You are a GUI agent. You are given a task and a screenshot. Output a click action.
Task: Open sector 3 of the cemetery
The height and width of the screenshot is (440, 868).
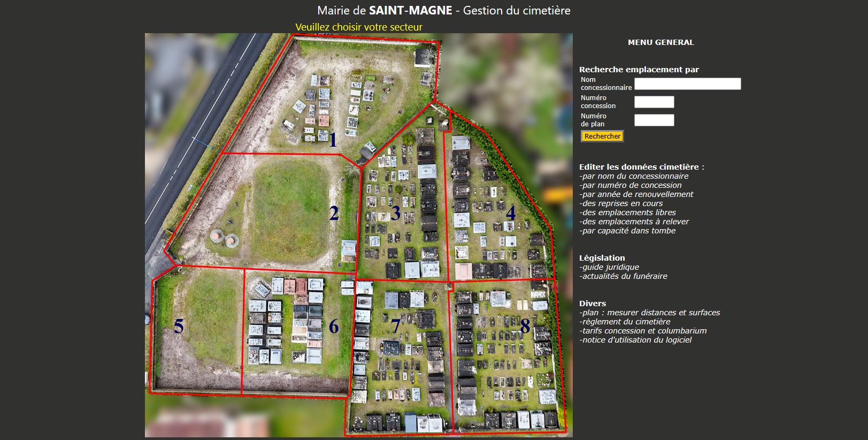pyautogui.click(x=395, y=214)
